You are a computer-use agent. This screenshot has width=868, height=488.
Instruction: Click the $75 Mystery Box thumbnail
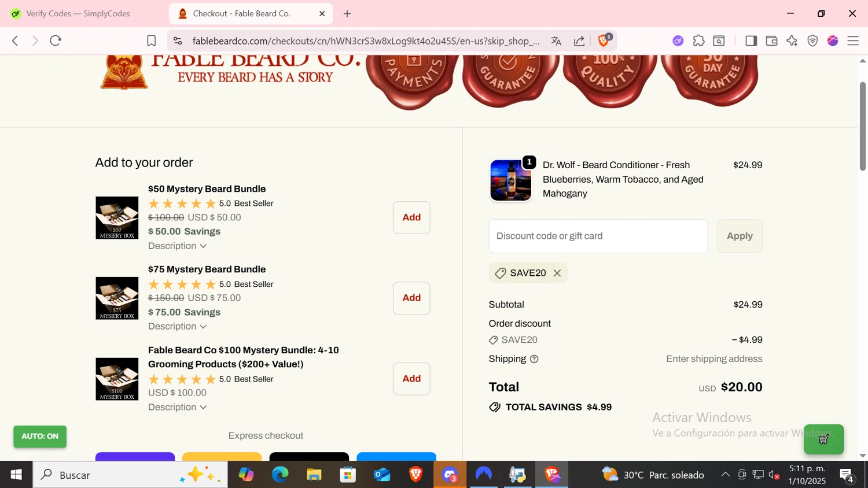pos(117,298)
